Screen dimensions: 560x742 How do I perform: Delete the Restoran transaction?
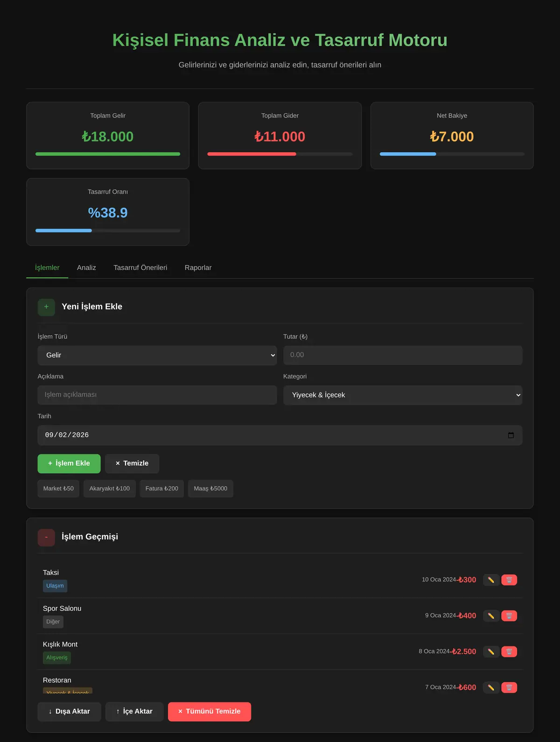click(509, 687)
